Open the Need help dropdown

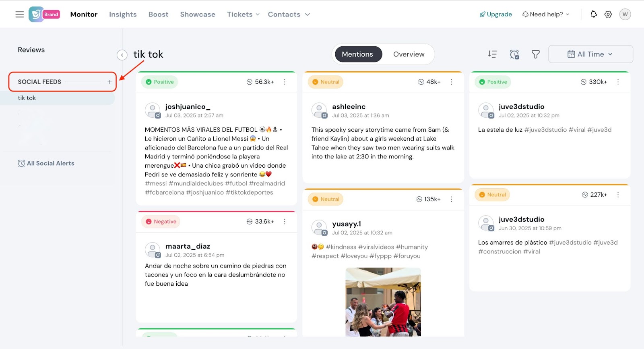click(546, 15)
